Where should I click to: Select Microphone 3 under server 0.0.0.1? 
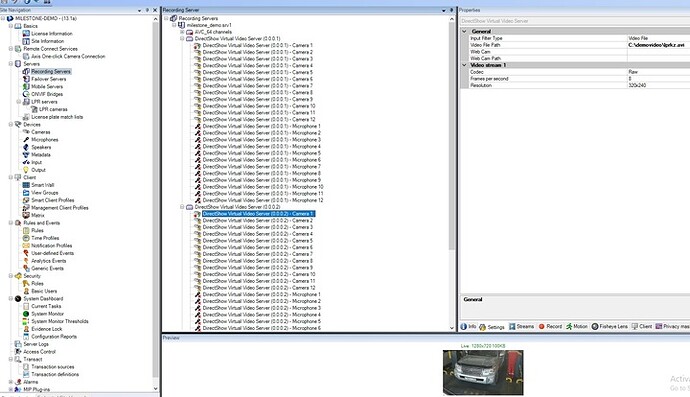pos(262,140)
